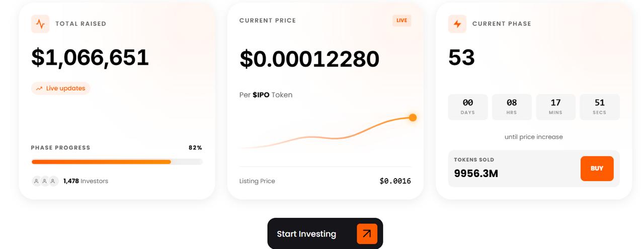This screenshot has height=249, width=644.
Task: Click the Hrs countdown box
Action: (x=512, y=107)
